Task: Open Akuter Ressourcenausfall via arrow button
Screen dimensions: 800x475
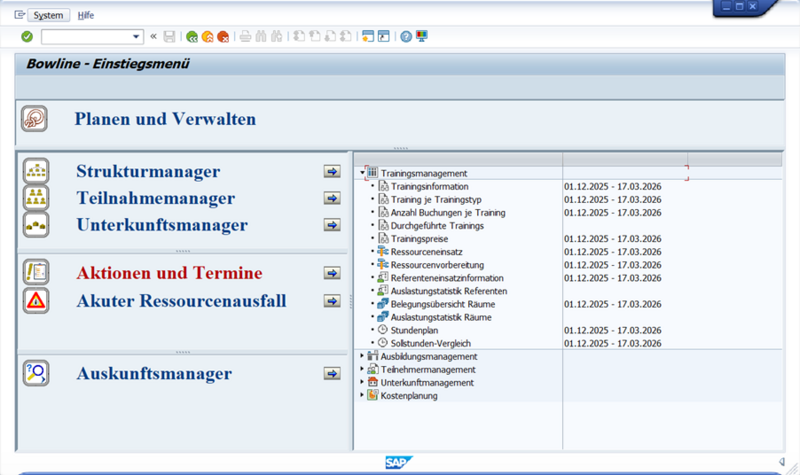Action: coord(332,301)
